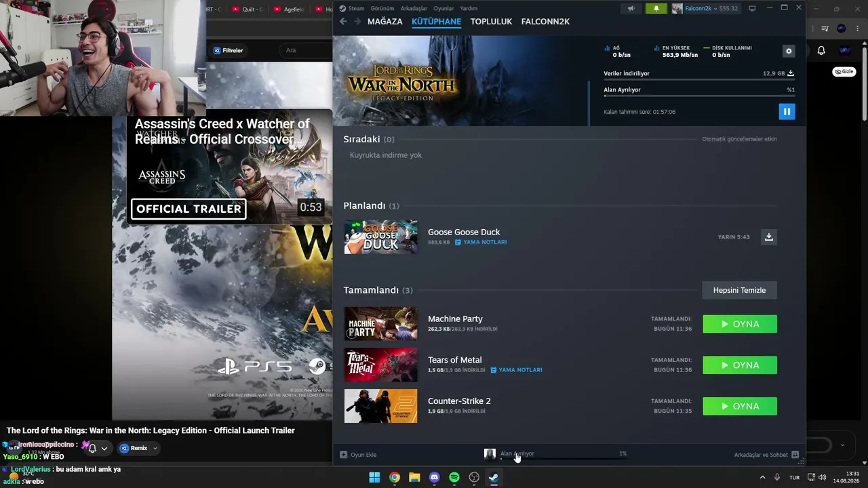868x488 pixels.
Task: Click the browser profile avatar icon
Action: point(842,28)
